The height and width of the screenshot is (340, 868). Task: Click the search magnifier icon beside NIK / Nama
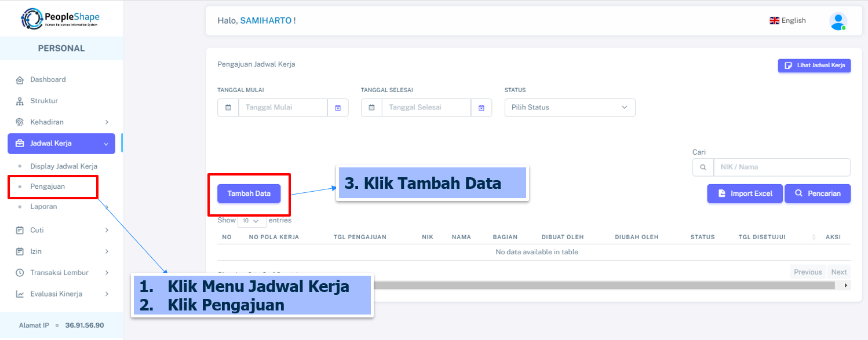[x=703, y=167]
